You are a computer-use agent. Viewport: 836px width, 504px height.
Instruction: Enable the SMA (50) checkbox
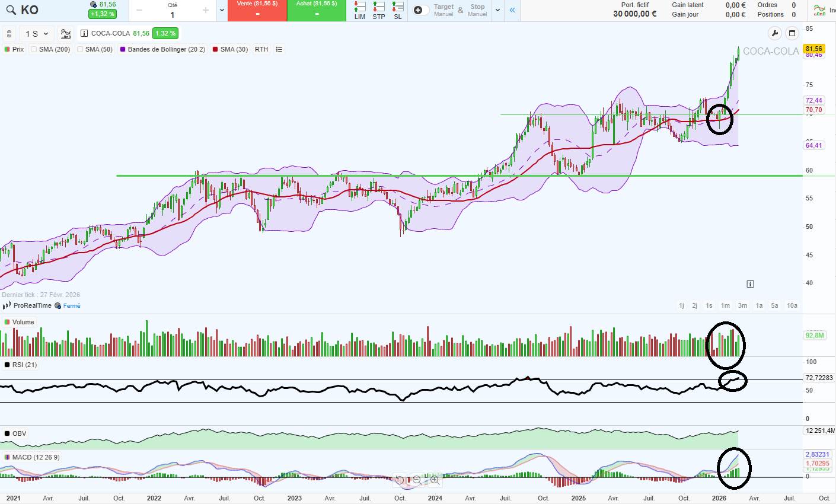(x=80, y=49)
